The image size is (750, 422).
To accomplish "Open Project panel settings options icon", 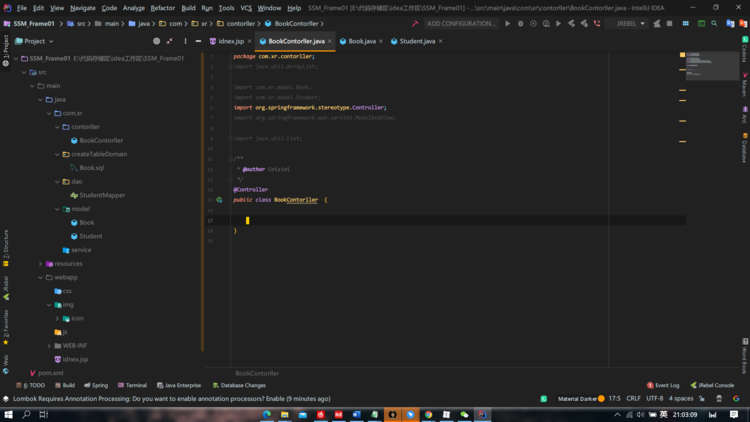I will click(x=186, y=41).
